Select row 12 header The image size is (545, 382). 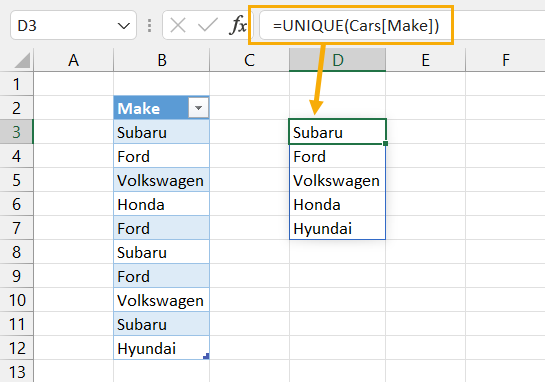(16, 348)
